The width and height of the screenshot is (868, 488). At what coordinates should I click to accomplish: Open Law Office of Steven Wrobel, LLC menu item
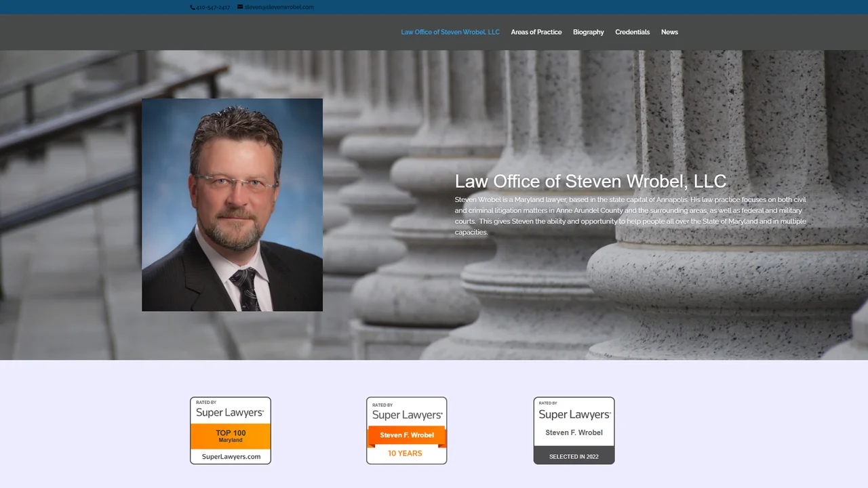[450, 32]
